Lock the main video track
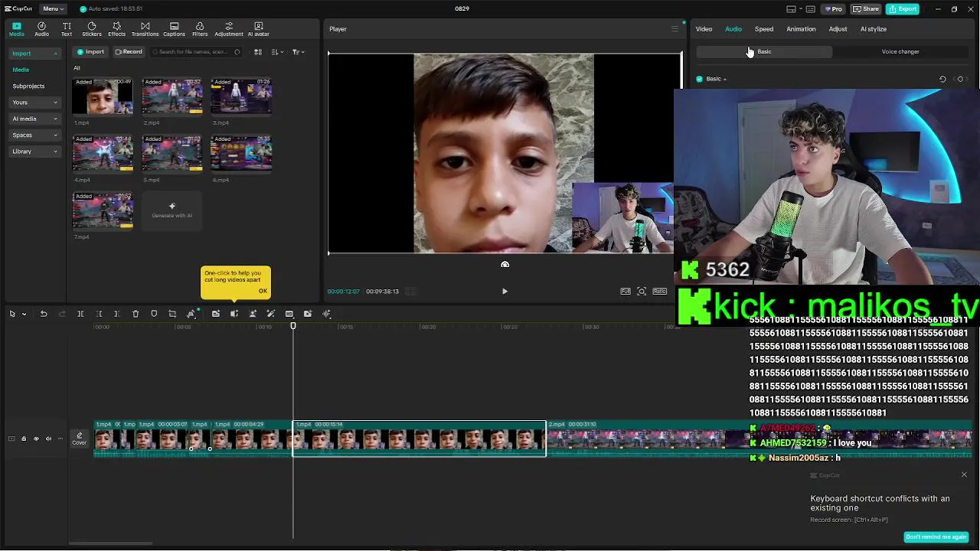 pyautogui.click(x=24, y=439)
